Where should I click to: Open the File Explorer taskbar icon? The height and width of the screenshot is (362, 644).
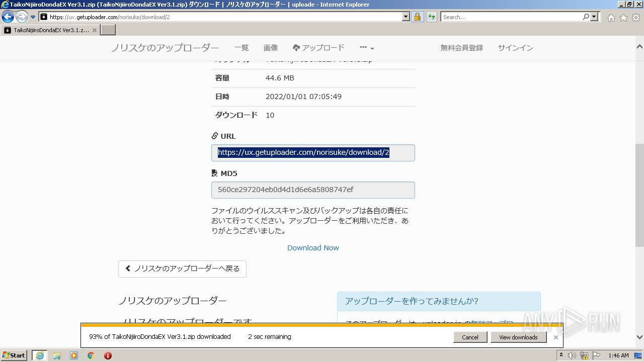click(x=57, y=355)
